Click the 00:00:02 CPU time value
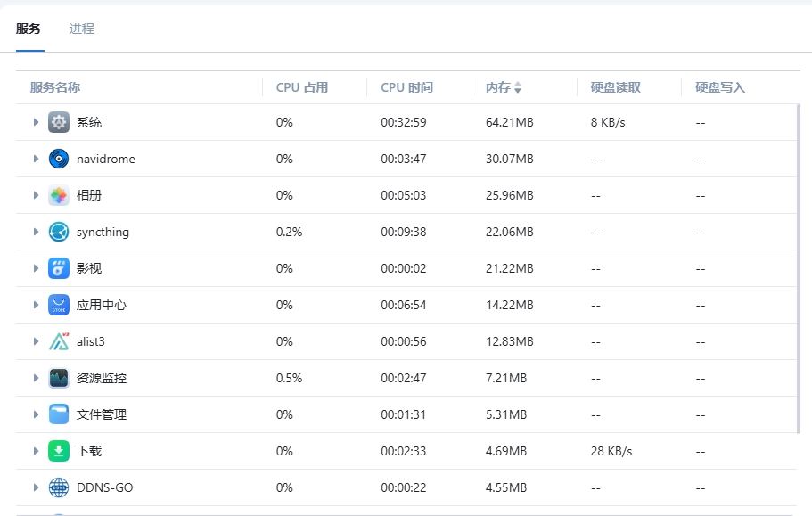The image size is (812, 516). (404, 268)
